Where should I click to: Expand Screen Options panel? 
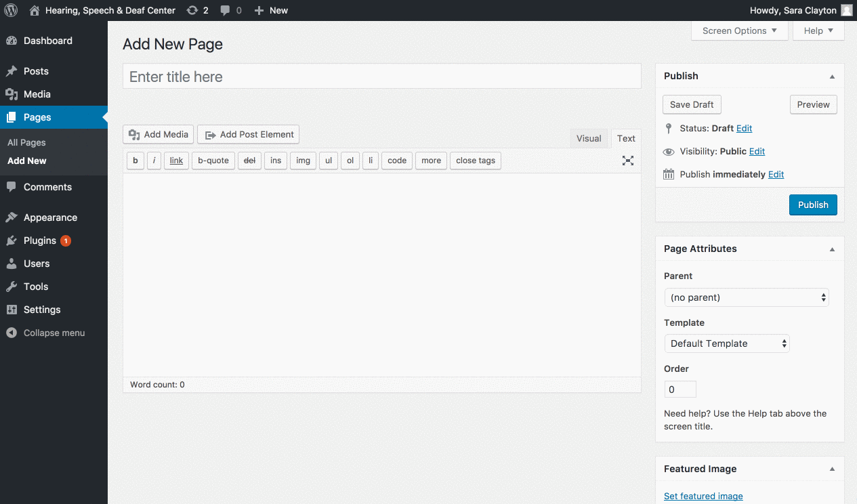[x=740, y=30]
